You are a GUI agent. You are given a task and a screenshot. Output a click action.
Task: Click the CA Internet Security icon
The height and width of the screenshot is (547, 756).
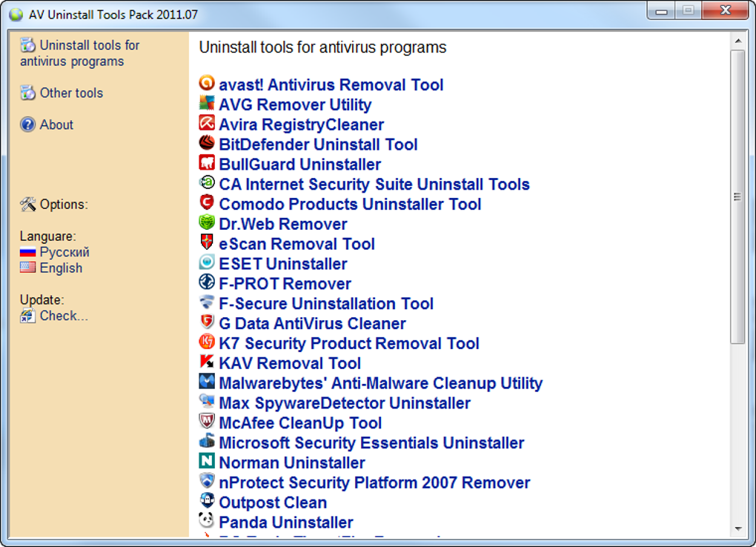point(207,182)
